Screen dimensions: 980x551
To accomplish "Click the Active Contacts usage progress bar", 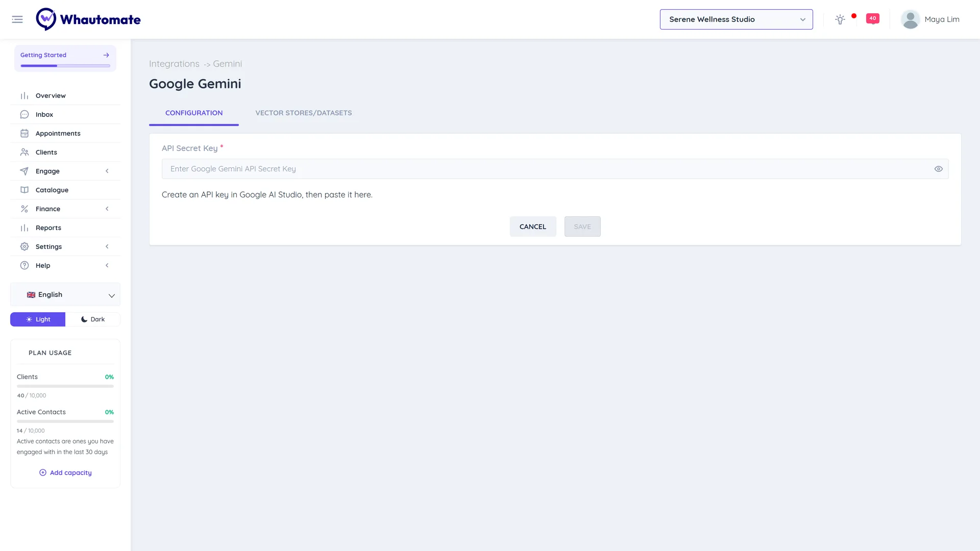I will click(65, 421).
